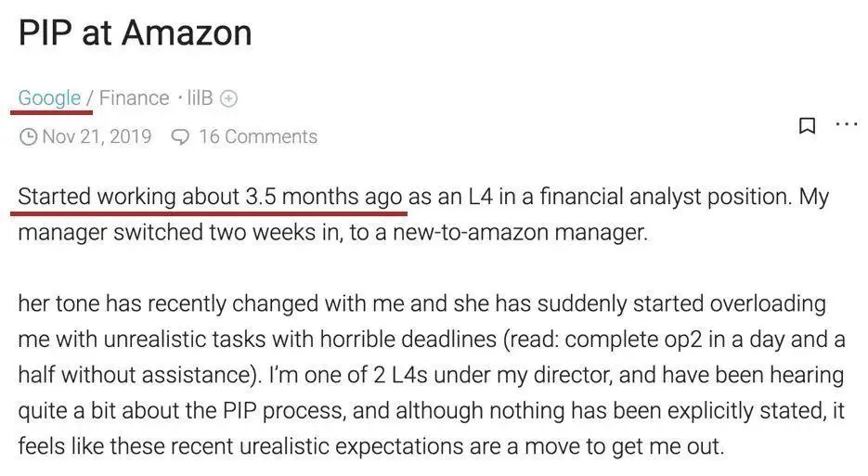Click the Nov 21, 2019 post date
The width and height of the screenshot is (868, 476).
click(x=97, y=136)
